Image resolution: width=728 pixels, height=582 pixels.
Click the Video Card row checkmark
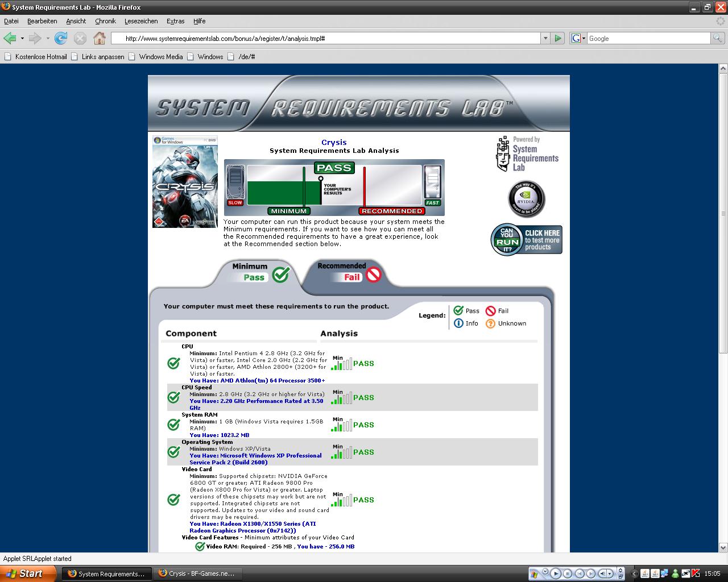point(173,500)
